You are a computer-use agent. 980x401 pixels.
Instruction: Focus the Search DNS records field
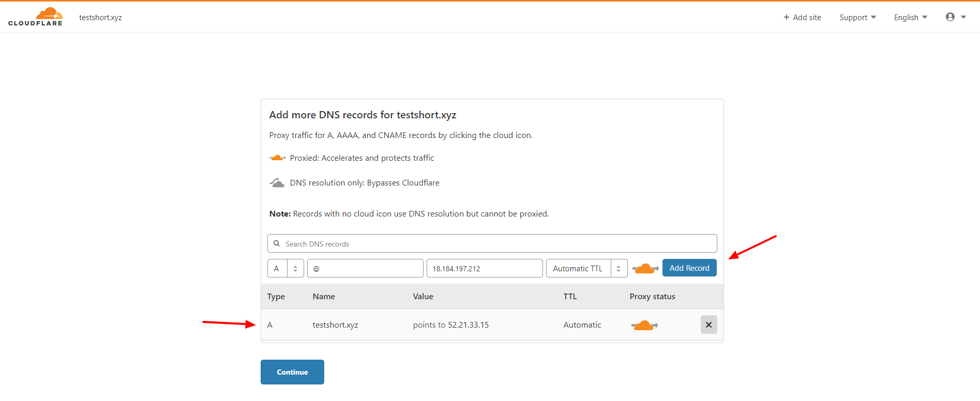[x=492, y=243]
